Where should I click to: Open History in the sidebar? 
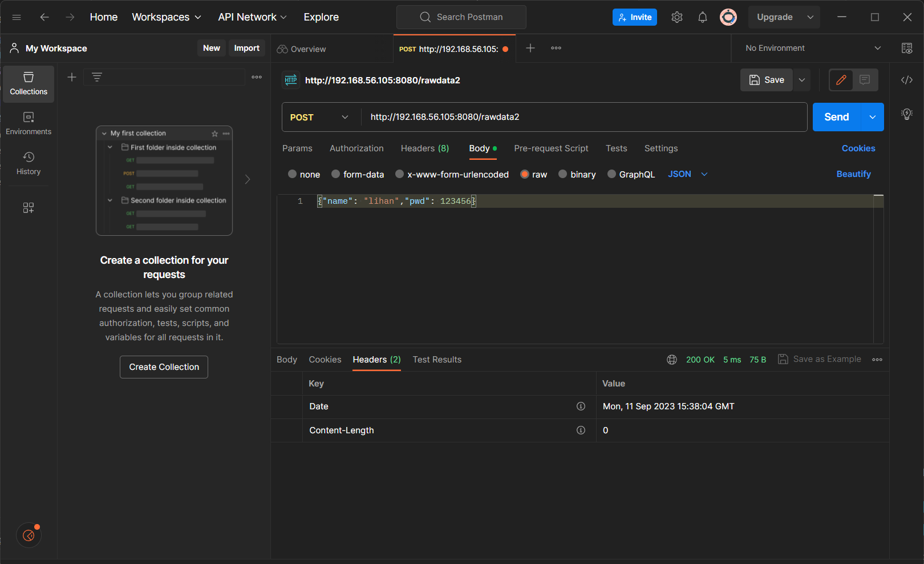coord(29,164)
